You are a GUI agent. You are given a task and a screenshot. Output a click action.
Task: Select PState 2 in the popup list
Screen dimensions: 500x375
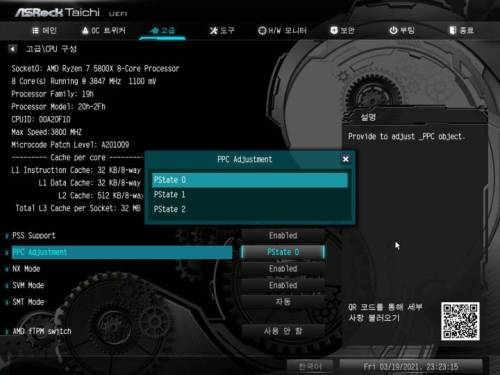(250, 209)
